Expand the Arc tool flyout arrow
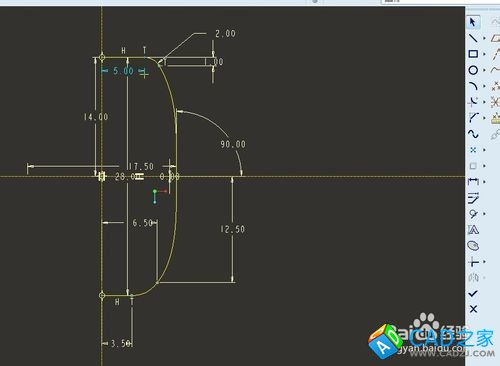 tap(484, 86)
